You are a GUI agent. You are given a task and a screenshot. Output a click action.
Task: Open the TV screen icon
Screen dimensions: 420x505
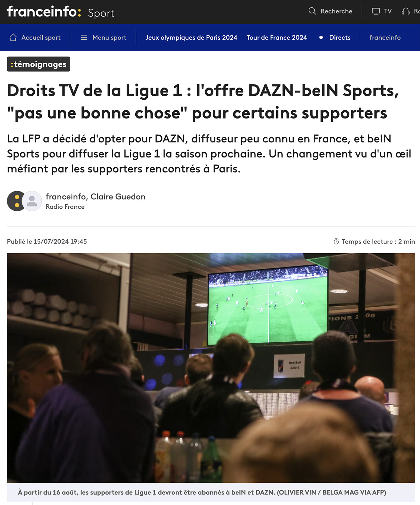tap(376, 11)
